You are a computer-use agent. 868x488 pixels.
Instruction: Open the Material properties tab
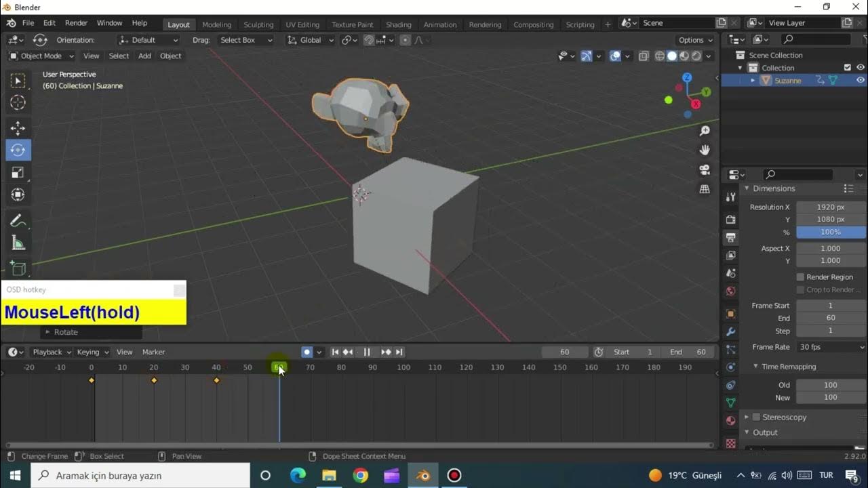point(730,420)
